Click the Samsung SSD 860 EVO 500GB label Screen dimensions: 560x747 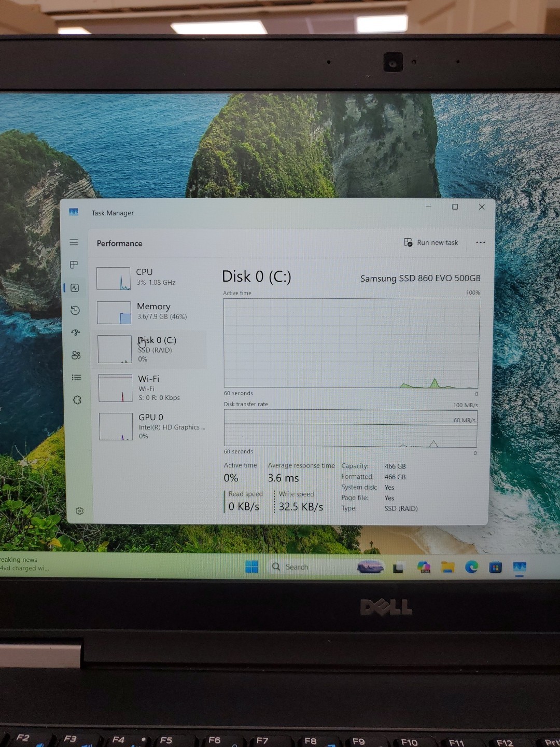(421, 278)
